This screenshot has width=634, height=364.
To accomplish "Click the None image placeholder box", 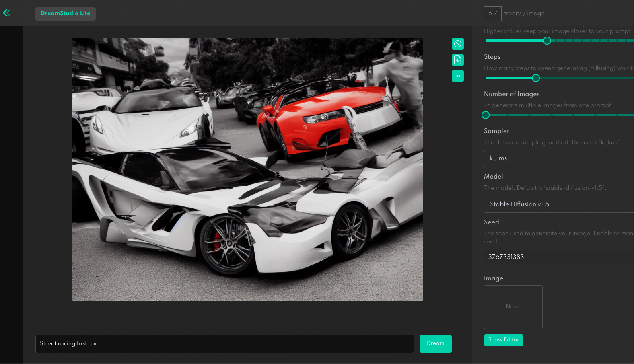I will pyautogui.click(x=513, y=307).
